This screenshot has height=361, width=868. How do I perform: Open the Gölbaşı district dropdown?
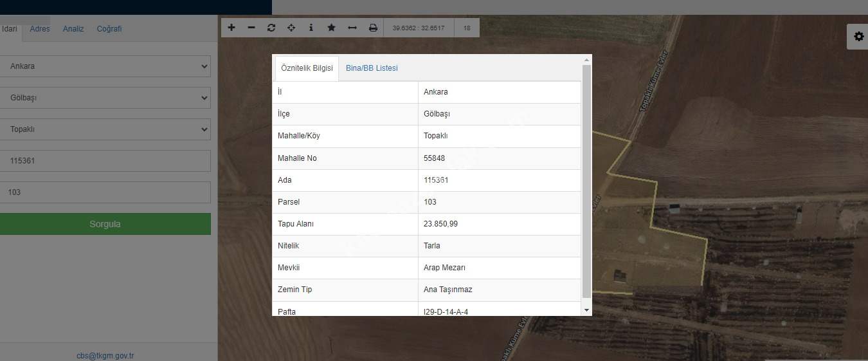tap(105, 98)
